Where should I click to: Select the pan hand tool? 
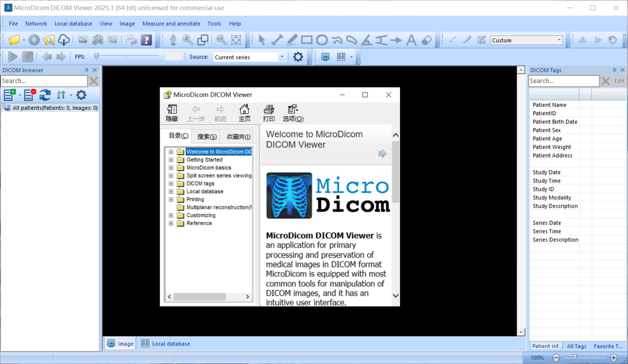tap(172, 40)
